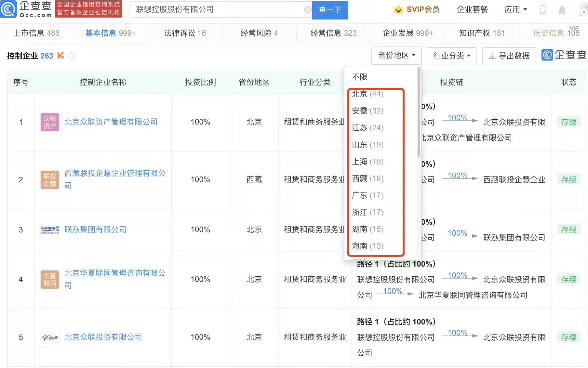Viewport: 588px width, 368px height.
Task: Click the 存续 status tag in row 3
Action: point(568,230)
